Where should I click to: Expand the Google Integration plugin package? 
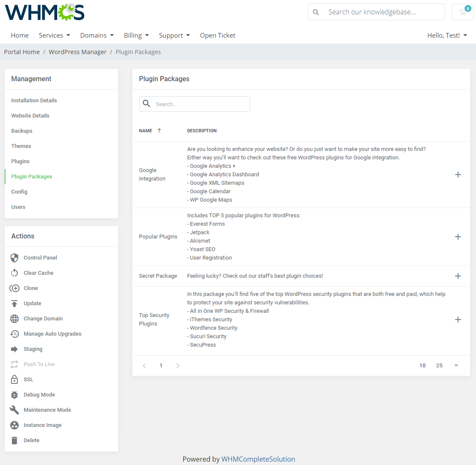pyautogui.click(x=458, y=174)
